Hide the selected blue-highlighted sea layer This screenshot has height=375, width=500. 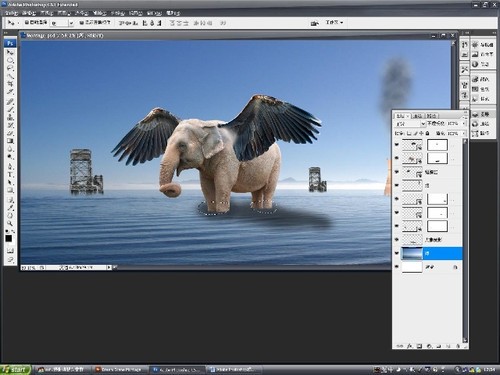click(x=397, y=253)
